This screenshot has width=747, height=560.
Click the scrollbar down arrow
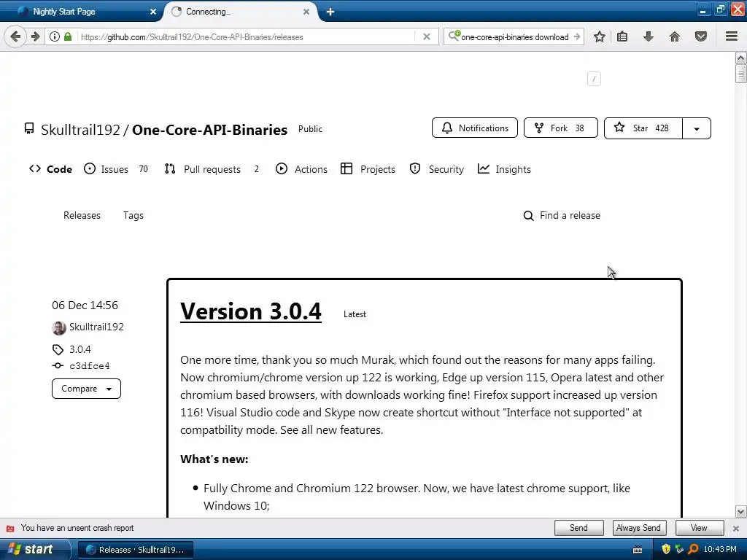pyautogui.click(x=741, y=512)
